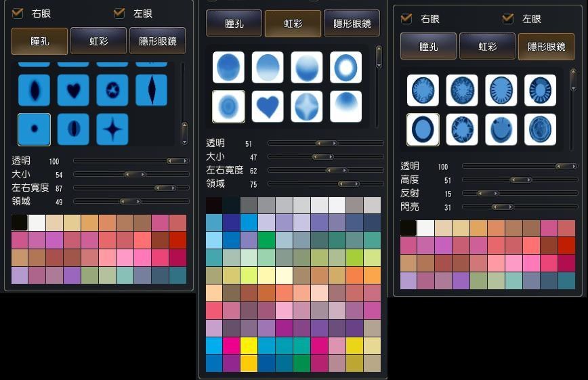
Task: Select the narrow diamond slit pupil
Action: [151, 90]
